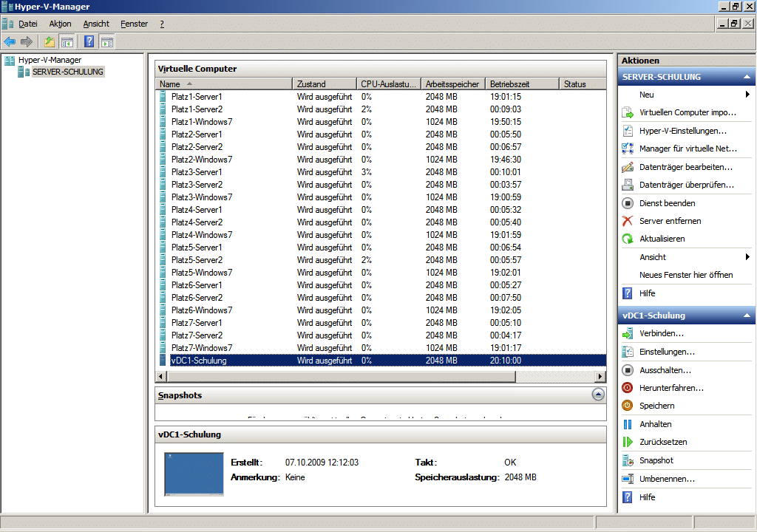
Task: Expand the Ansicht submenu arrow
Action: click(747, 257)
